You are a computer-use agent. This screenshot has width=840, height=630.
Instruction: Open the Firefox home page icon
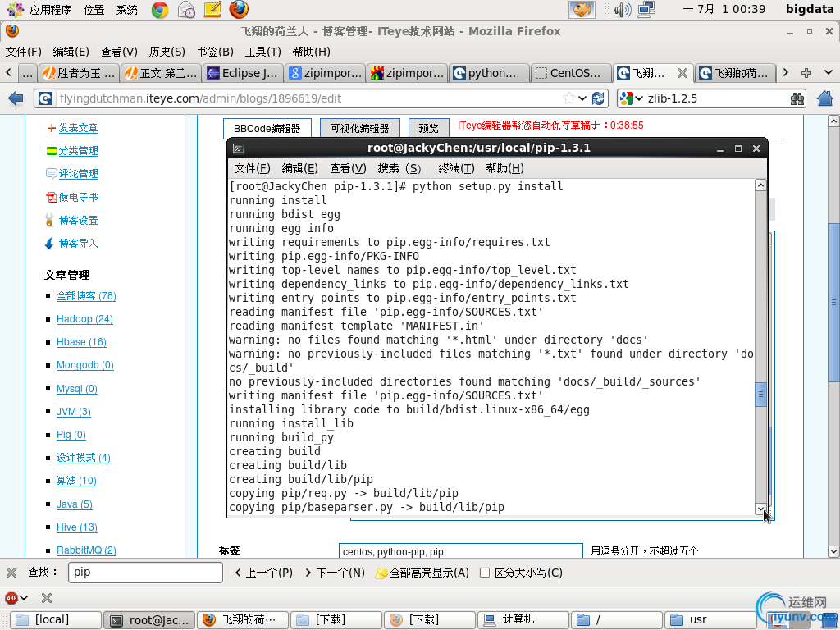point(825,98)
